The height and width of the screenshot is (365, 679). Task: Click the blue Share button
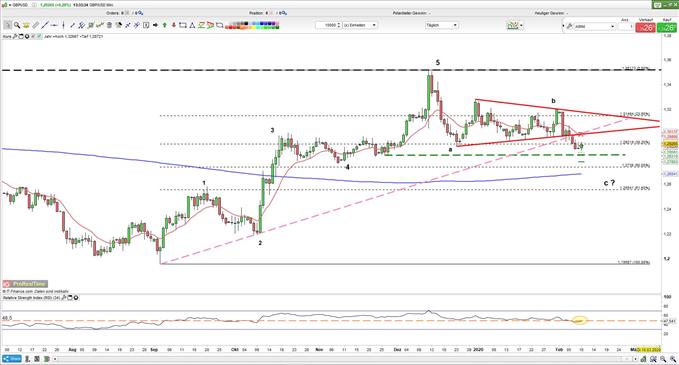tap(12, 359)
